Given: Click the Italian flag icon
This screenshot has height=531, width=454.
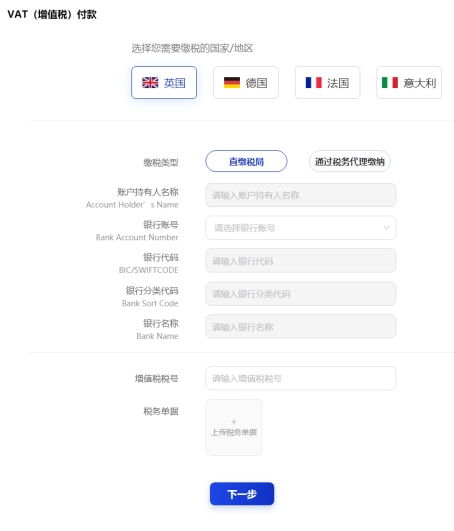Looking at the screenshot, I should [390, 83].
